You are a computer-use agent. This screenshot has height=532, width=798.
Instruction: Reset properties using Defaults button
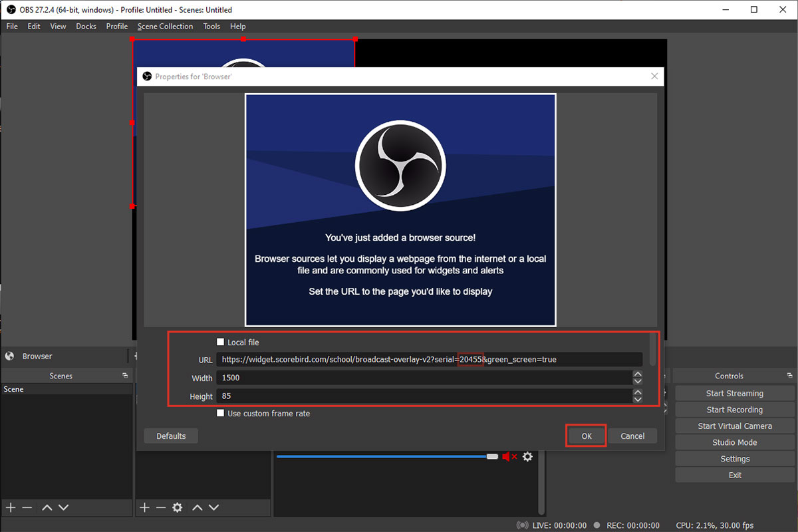click(171, 436)
